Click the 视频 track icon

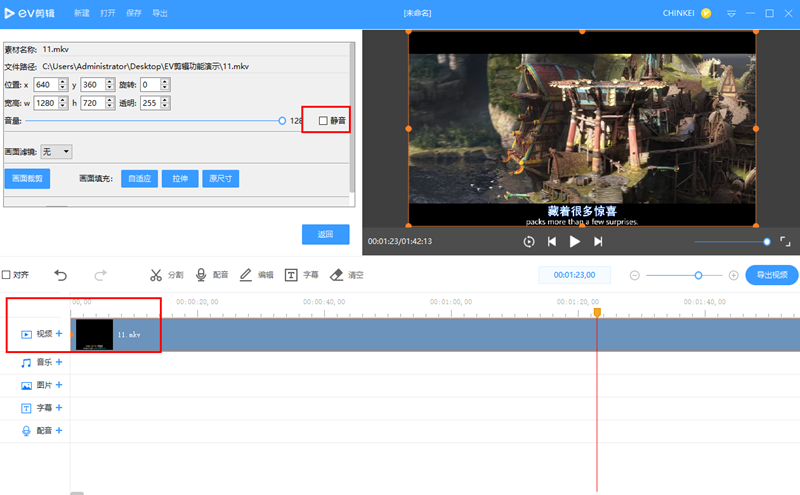(26, 334)
